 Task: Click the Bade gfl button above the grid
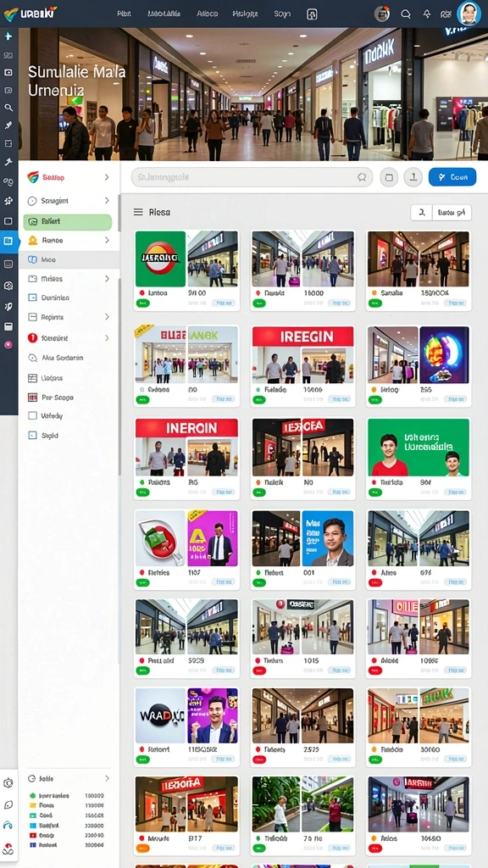(451, 212)
